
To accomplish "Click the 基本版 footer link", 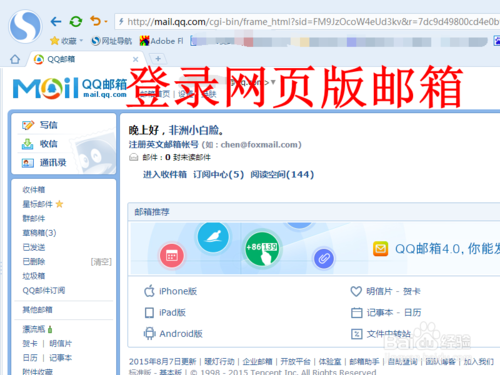I will (x=171, y=372).
